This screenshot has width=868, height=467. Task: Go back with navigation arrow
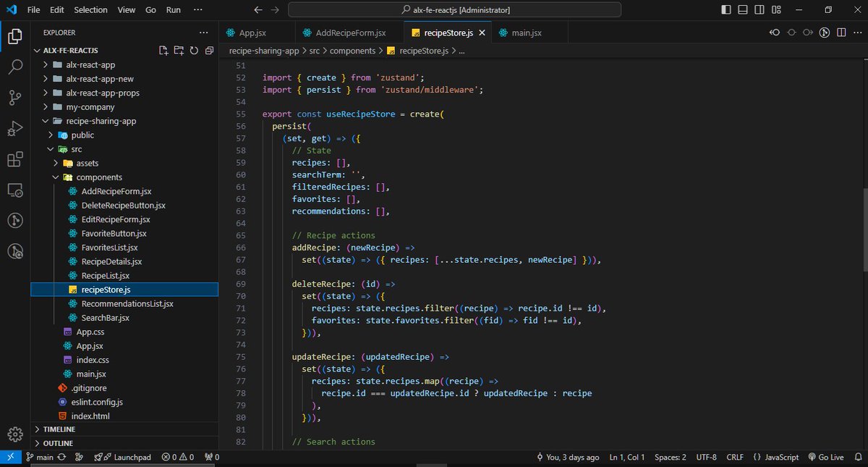click(258, 10)
